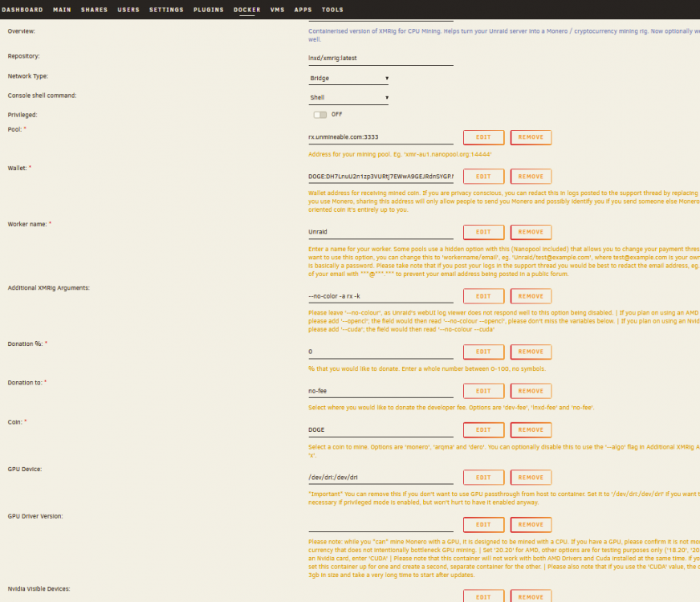Remove the Donation % setting

pyautogui.click(x=531, y=352)
